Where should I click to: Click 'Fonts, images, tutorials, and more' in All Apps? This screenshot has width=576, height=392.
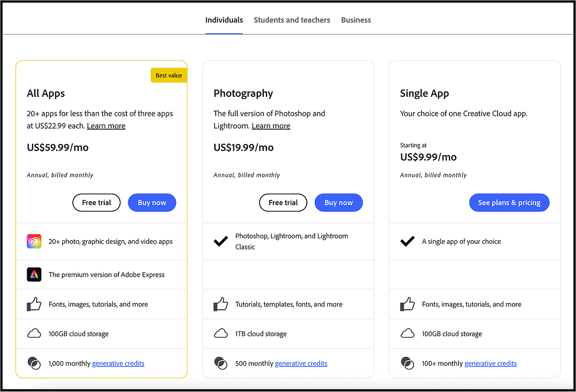tap(98, 304)
